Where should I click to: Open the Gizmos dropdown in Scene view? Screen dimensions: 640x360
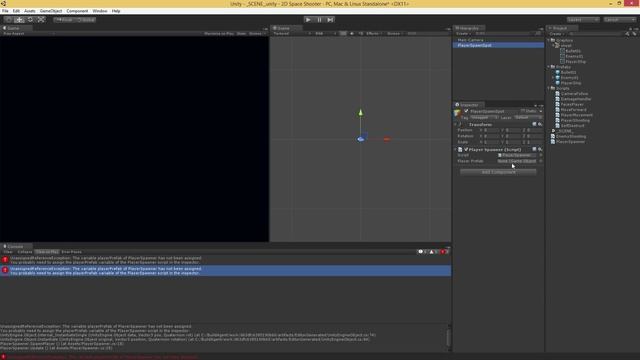pos(394,33)
